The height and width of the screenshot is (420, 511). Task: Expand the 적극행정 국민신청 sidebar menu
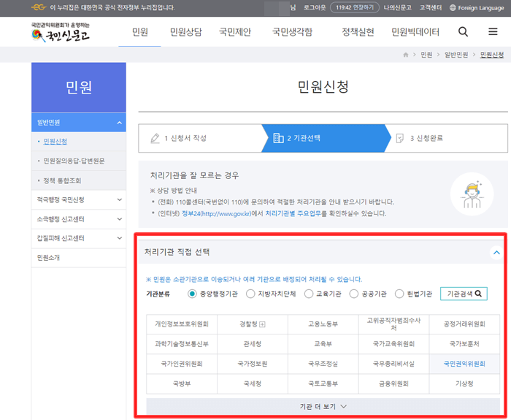pyautogui.click(x=119, y=199)
